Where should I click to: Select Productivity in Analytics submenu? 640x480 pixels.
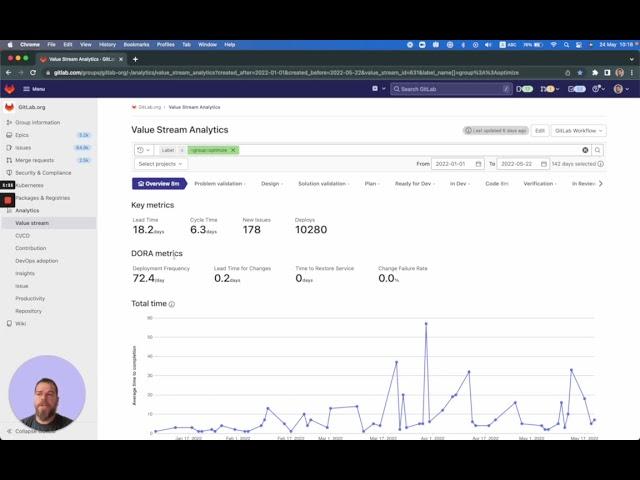[30, 299]
